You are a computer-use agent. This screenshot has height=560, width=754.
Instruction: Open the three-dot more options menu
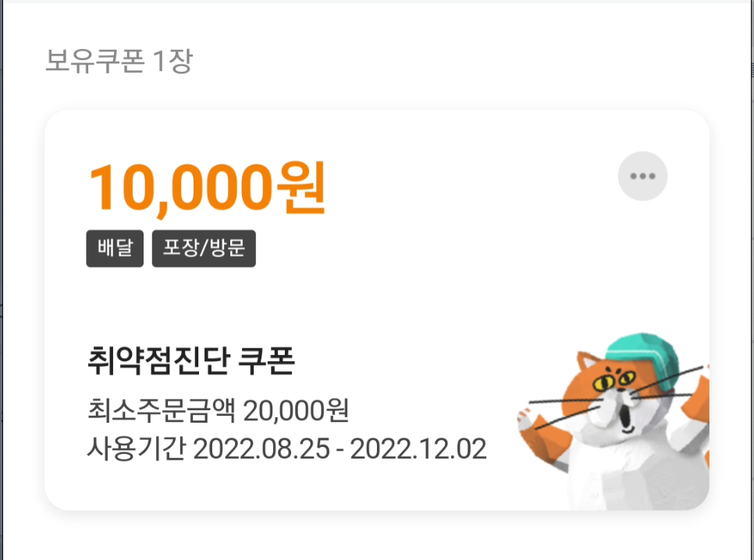click(642, 176)
